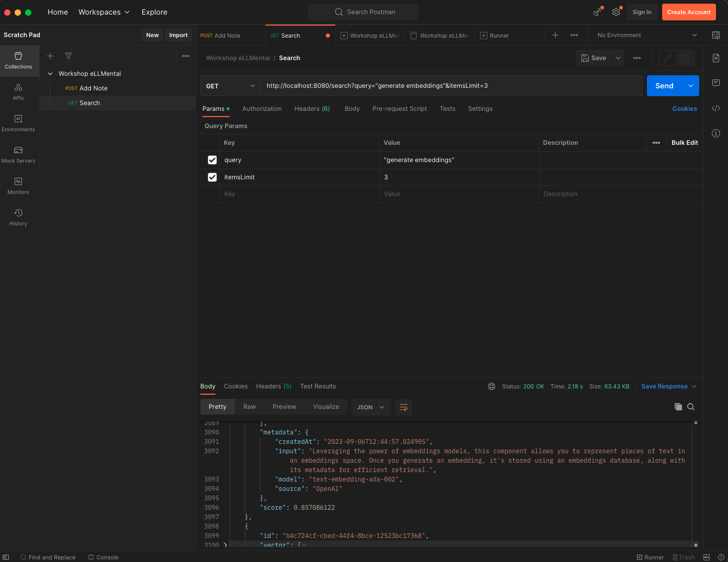The width and height of the screenshot is (728, 562).
Task: Open the Cookies link beside params tabs
Action: point(685,109)
